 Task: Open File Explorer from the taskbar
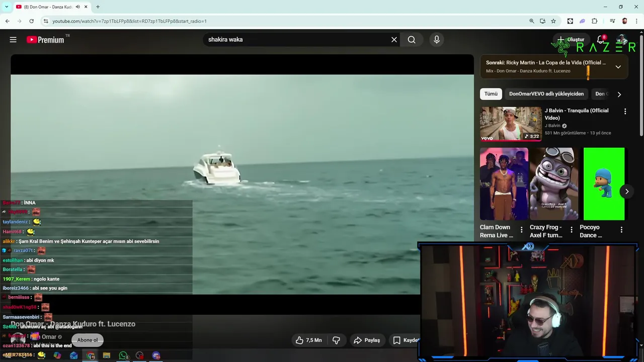click(x=107, y=355)
